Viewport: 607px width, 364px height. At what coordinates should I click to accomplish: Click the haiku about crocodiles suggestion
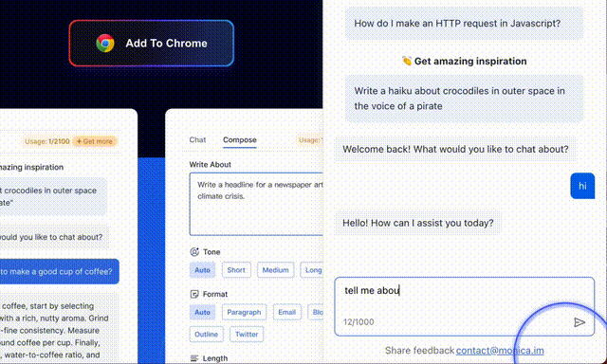[464, 99]
